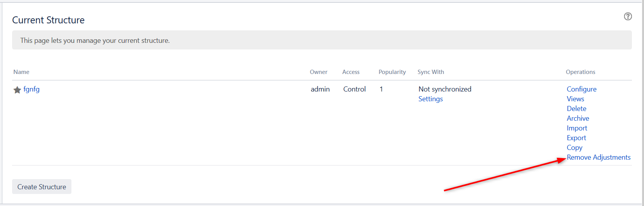644x206 pixels.
Task: Choose the Export operation
Action: click(x=576, y=138)
